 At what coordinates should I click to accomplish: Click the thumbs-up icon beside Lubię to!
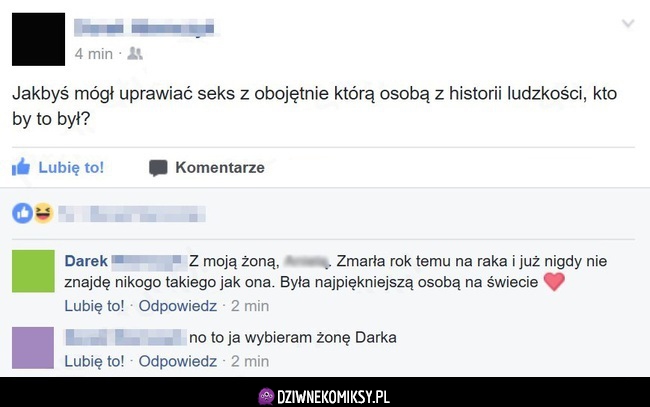[x=21, y=167]
